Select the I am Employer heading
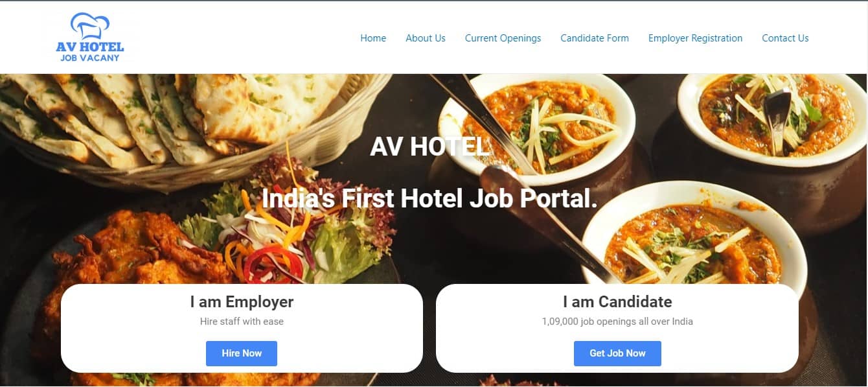Screen dimensions: 868x387 (x=242, y=302)
